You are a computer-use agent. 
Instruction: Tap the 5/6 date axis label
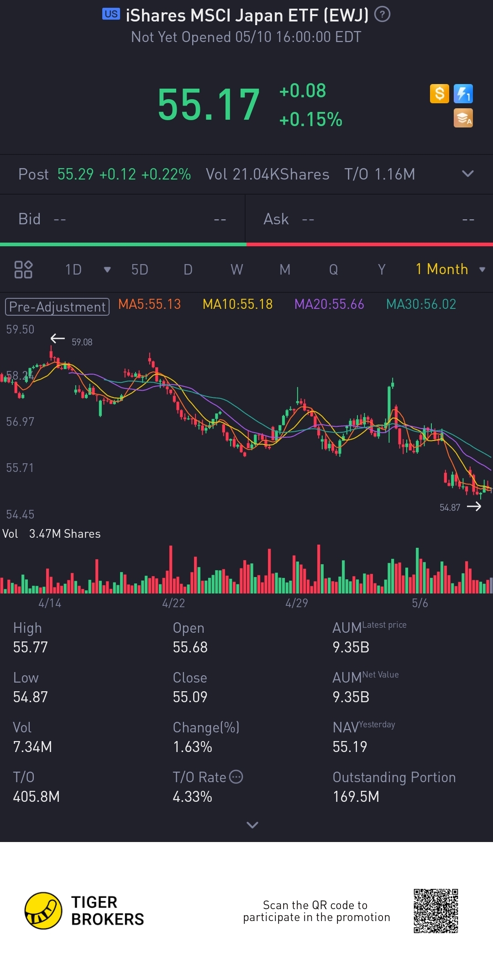[x=420, y=603]
